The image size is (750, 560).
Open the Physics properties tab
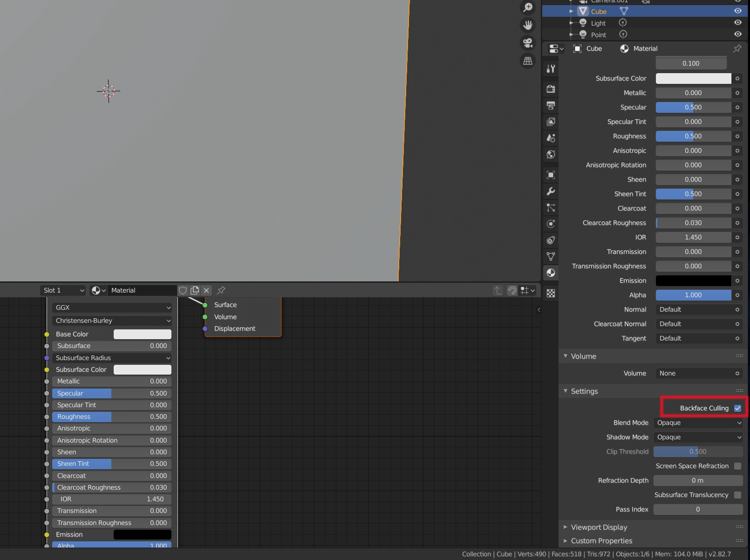click(551, 224)
